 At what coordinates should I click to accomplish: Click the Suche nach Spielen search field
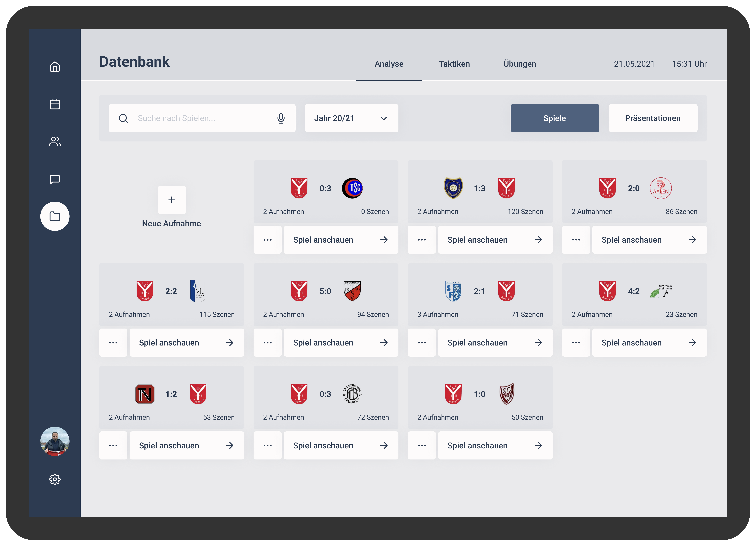(x=202, y=118)
